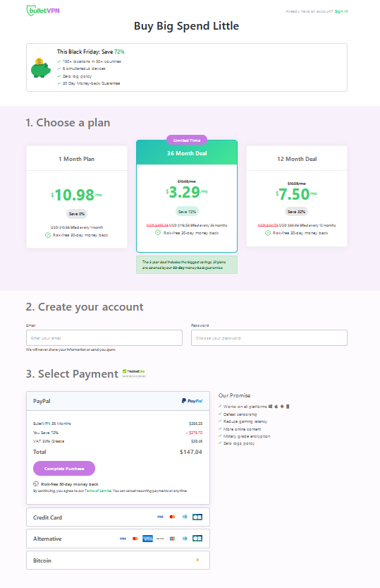
Task: Click the Bitcoin icon
Action: tap(197, 560)
